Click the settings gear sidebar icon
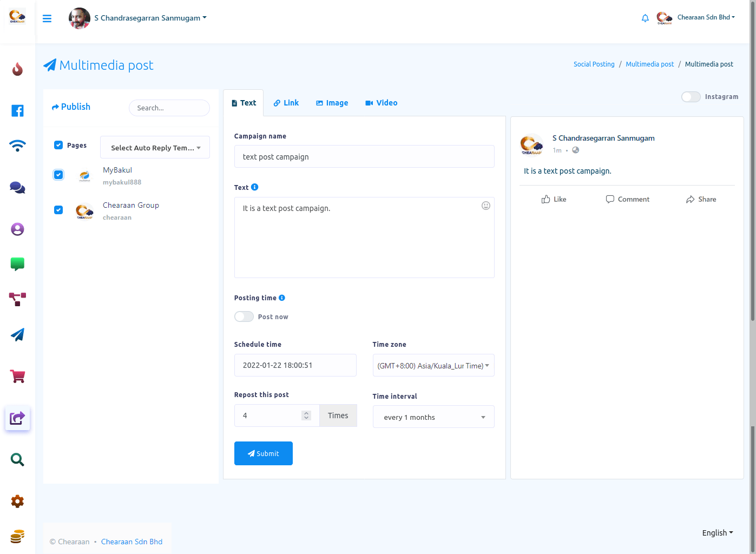 [17, 502]
